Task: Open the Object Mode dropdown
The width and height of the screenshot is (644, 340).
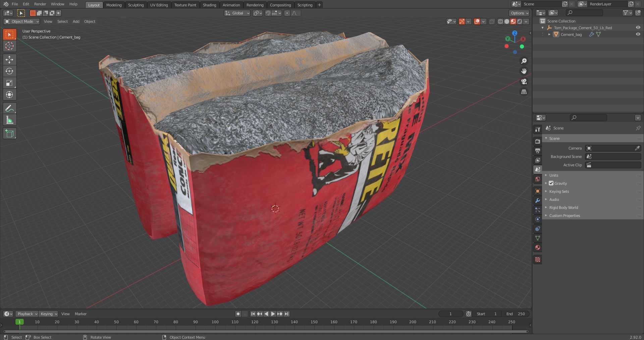Action: pyautogui.click(x=21, y=21)
